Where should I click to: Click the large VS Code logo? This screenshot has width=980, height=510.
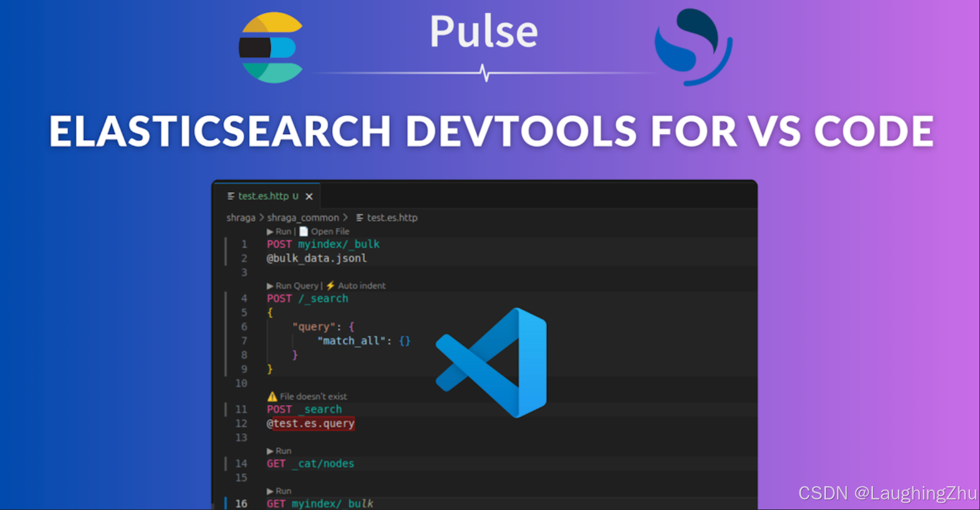[x=492, y=362]
